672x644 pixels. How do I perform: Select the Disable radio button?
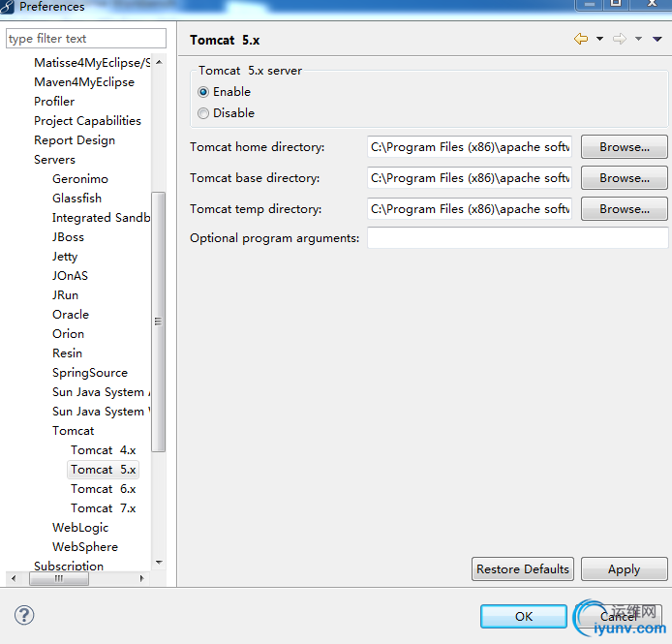click(x=203, y=113)
